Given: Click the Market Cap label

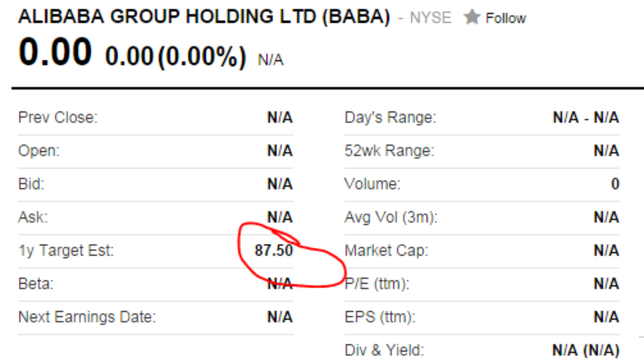Looking at the screenshot, I should pyautogui.click(x=386, y=250).
